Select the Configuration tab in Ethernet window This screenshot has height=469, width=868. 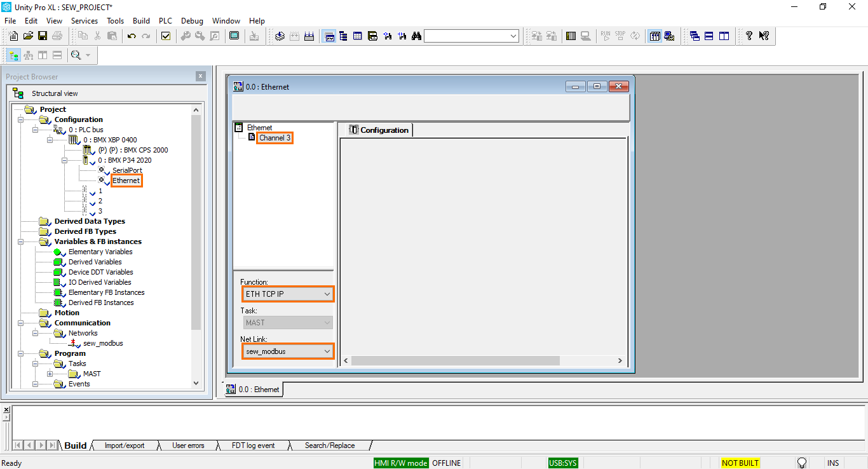click(x=379, y=130)
